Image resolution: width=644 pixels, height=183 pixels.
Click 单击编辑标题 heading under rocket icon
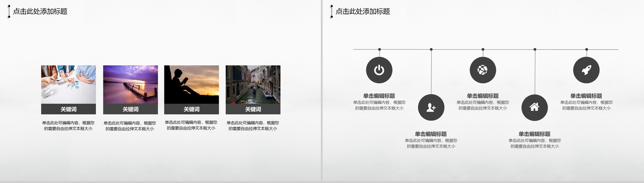coord(586,96)
